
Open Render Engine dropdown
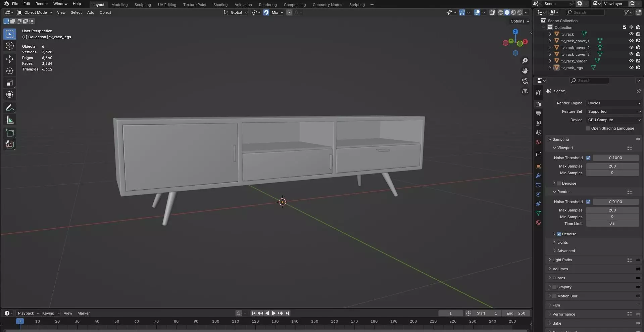(614, 103)
